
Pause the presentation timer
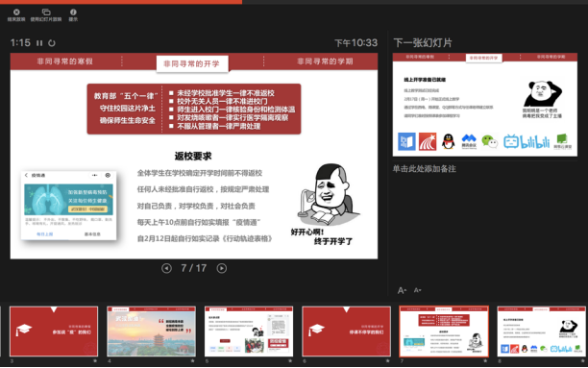point(39,43)
